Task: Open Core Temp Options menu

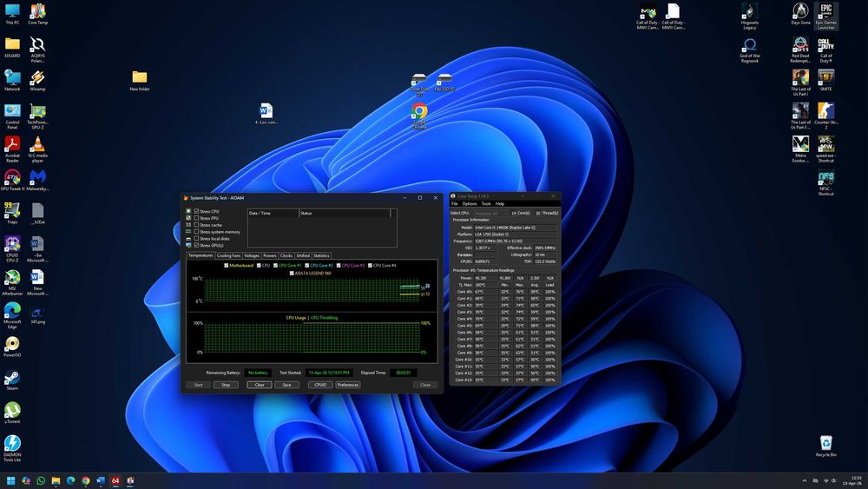Action: pyautogui.click(x=470, y=204)
